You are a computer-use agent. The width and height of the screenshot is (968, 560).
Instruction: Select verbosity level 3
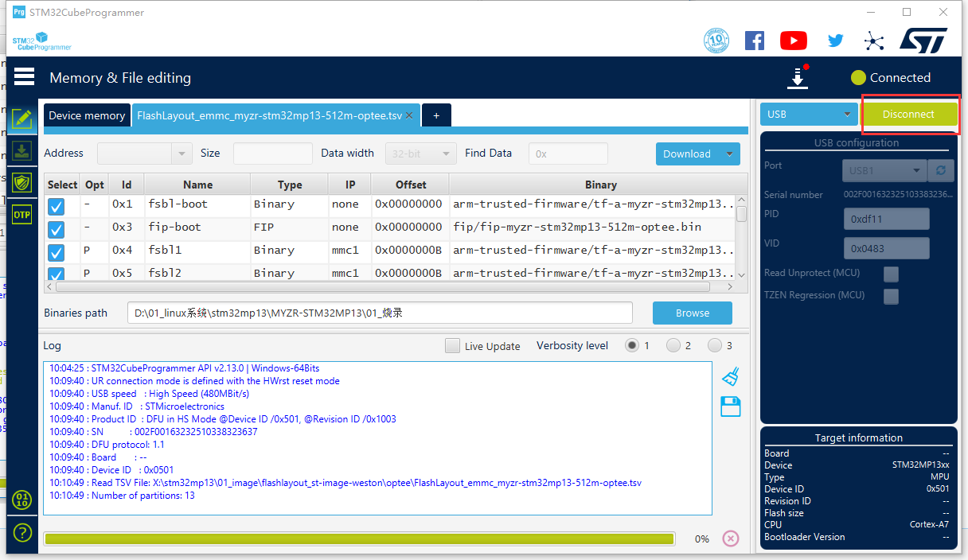pyautogui.click(x=715, y=345)
